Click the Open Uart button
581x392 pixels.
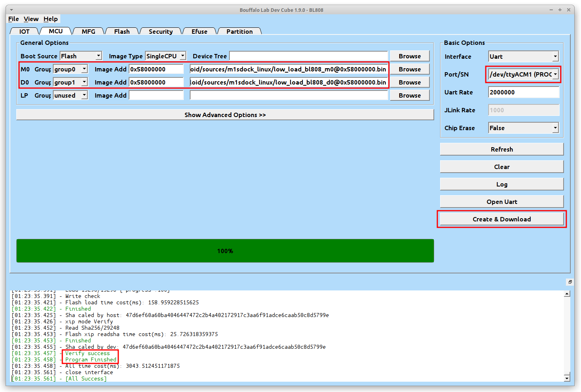coord(502,202)
